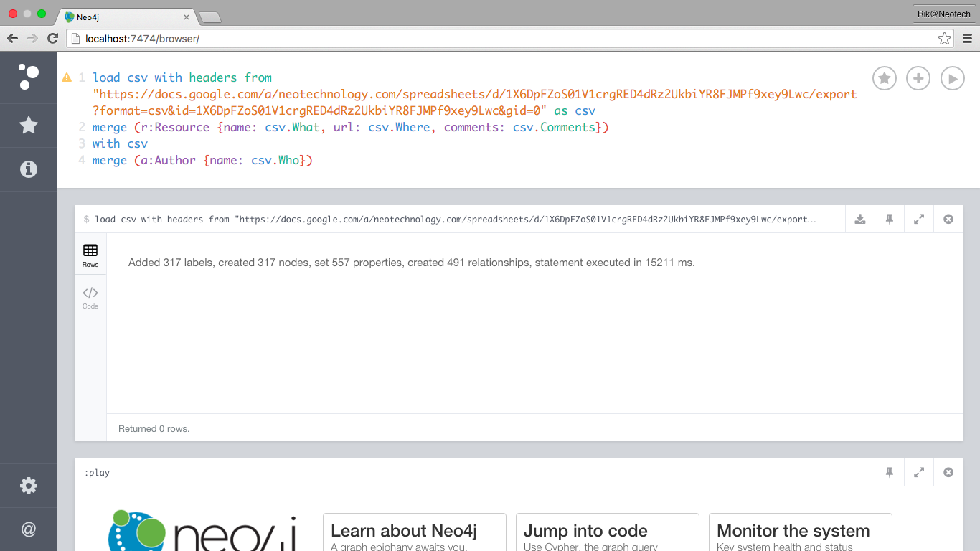Close the :play frame
The image size is (980, 551).
coord(948,473)
